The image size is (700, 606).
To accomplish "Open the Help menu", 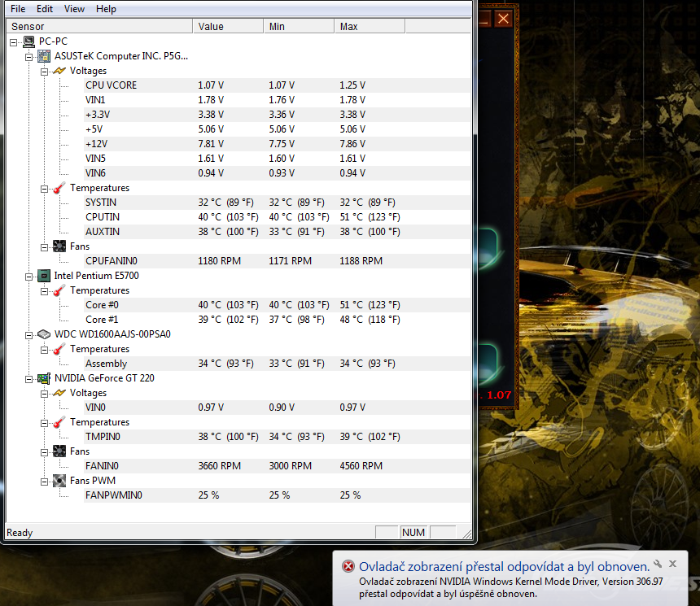I will pyautogui.click(x=106, y=9).
